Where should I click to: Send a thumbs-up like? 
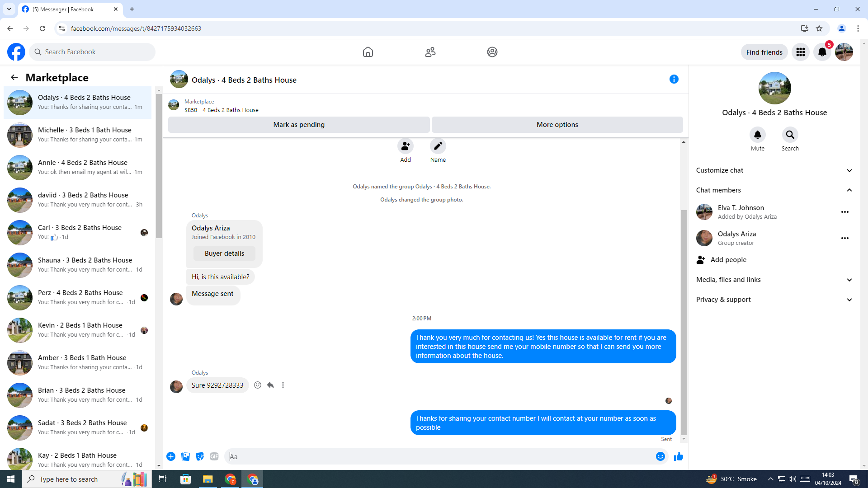click(679, 456)
